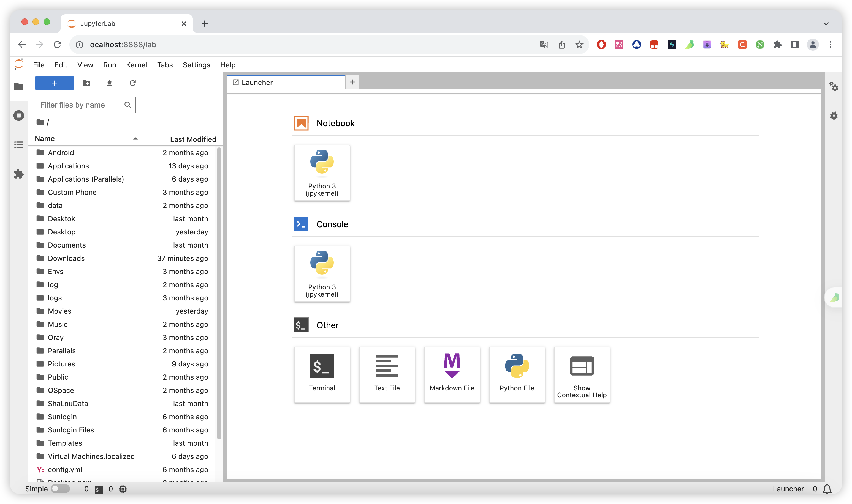Open the Chrome tab search chevron

(826, 24)
